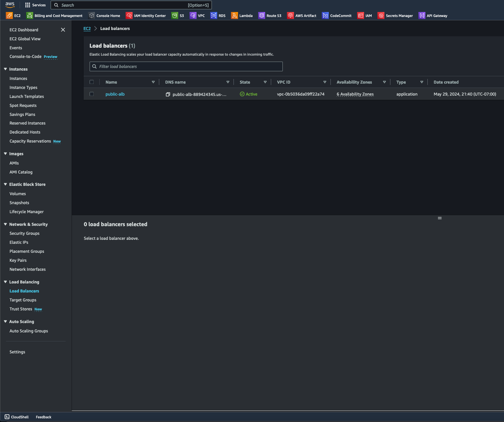504x422 pixels.
Task: Open EC2 Dashboard in sidebar
Action: tap(24, 30)
